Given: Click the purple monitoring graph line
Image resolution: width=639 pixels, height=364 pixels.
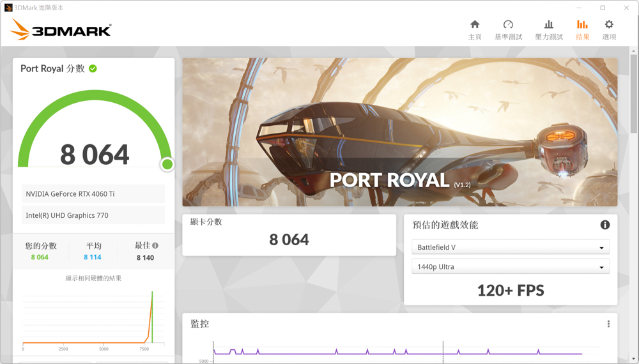Looking at the screenshot, I should click(397, 353).
